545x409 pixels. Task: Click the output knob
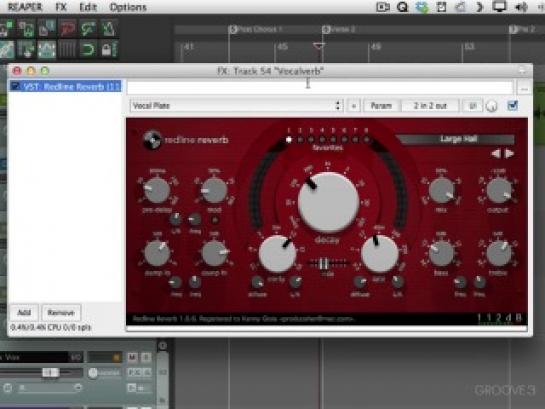tap(499, 190)
